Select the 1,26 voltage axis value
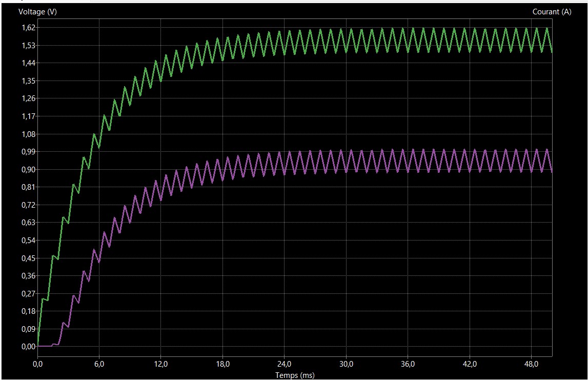 (x=29, y=98)
